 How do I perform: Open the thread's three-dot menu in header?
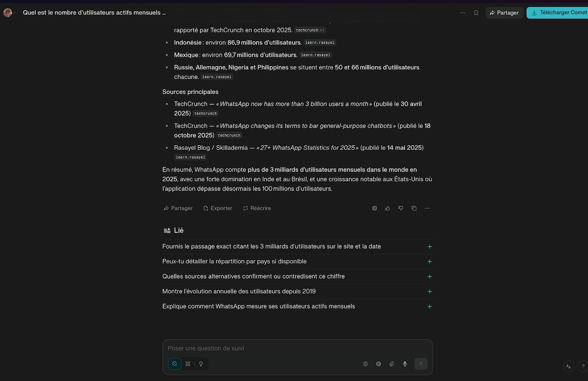point(463,13)
